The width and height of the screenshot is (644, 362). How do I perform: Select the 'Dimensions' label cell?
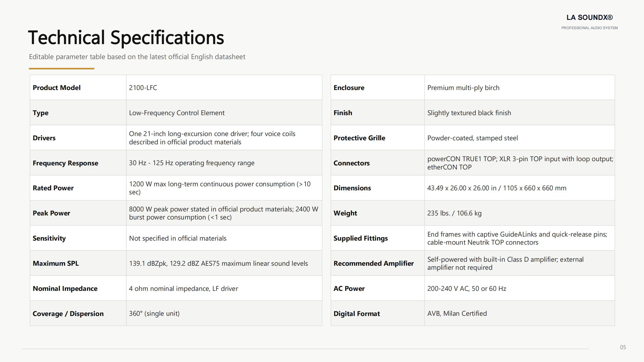(378, 188)
